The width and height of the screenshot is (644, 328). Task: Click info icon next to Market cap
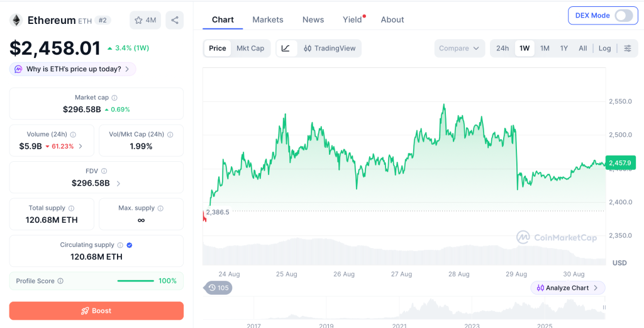pyautogui.click(x=114, y=98)
